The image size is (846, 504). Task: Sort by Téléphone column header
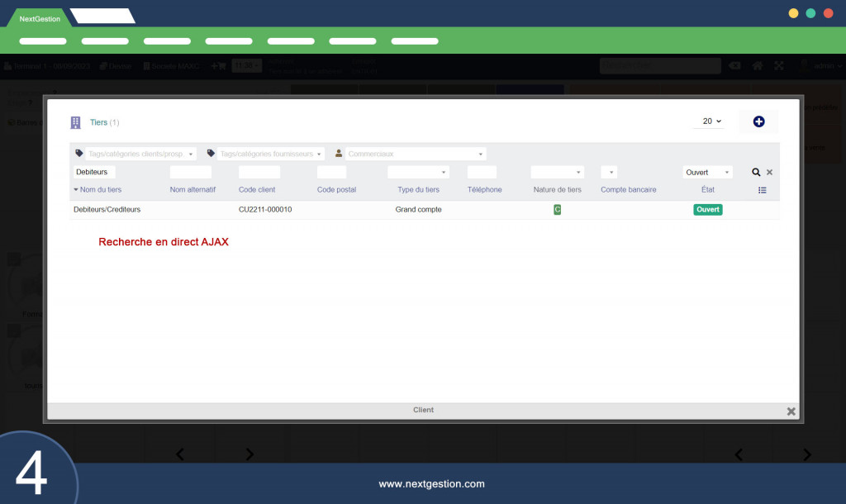(484, 189)
